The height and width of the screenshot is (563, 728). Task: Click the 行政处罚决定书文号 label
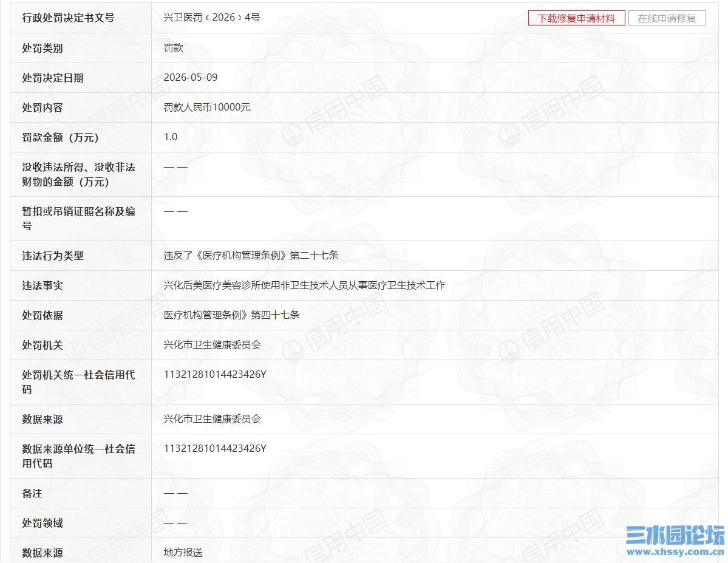[x=68, y=18]
